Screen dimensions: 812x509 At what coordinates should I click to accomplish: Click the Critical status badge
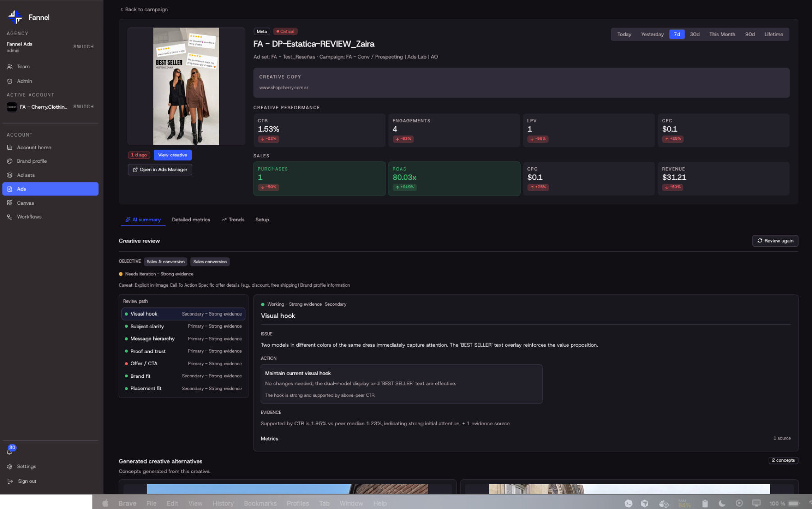pyautogui.click(x=286, y=32)
